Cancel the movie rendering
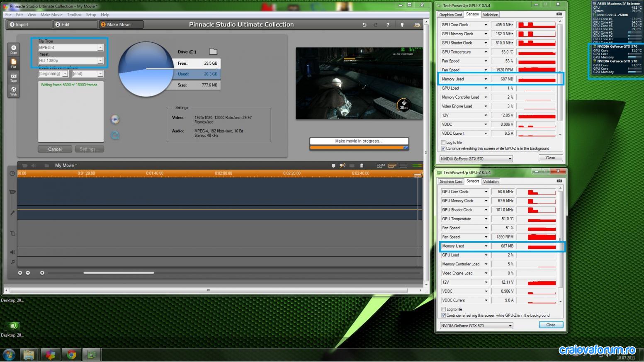Viewport: 644px width, 362px height. 55,149
